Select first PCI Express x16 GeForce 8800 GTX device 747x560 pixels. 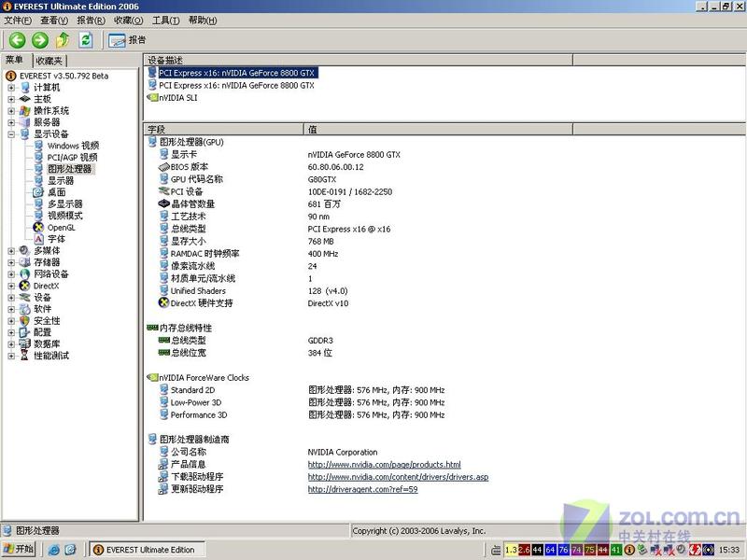tap(236, 73)
